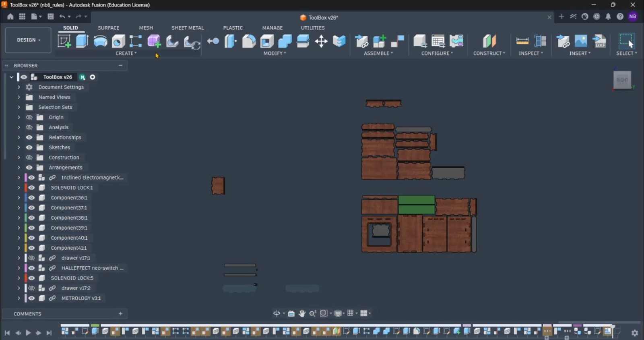Screen dimensions: 644x340
Task: Toggle visibility of Analysis folder
Action: (x=29, y=127)
